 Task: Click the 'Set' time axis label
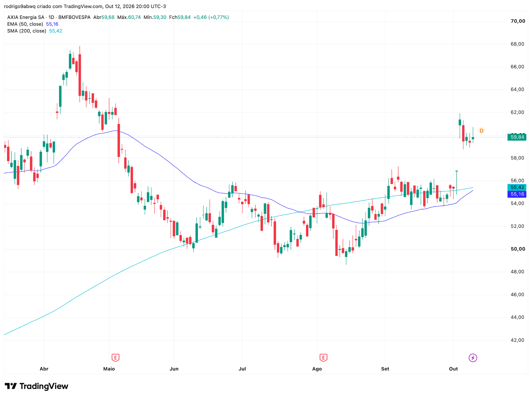pos(385,369)
